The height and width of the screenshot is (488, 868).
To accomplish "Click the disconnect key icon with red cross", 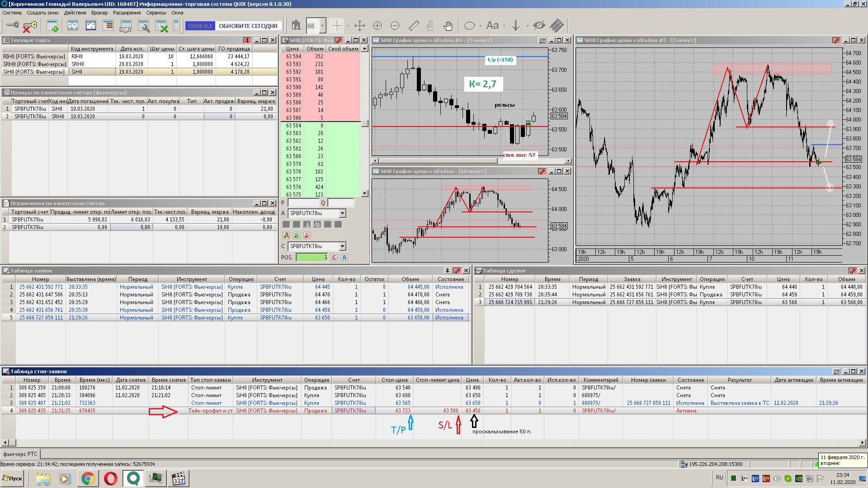I will 29,26.
